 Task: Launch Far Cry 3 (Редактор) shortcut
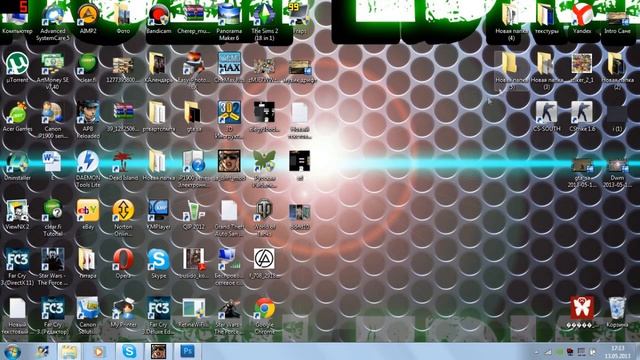tap(53, 316)
